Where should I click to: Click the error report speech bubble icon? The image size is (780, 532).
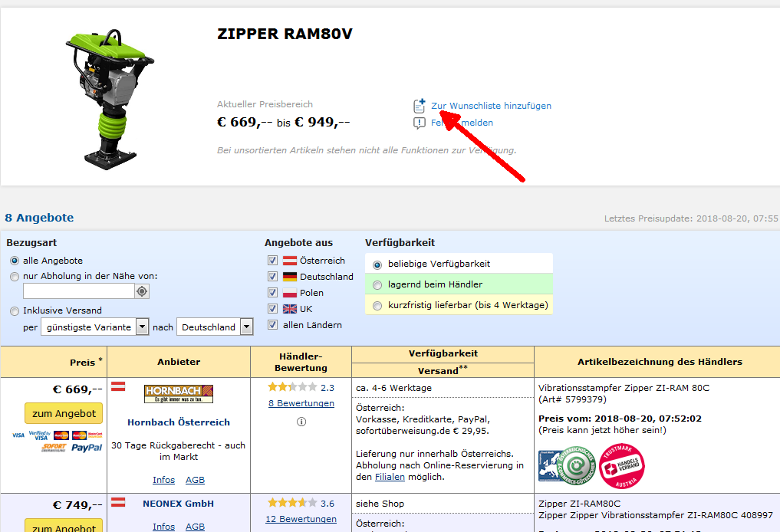tap(420, 123)
